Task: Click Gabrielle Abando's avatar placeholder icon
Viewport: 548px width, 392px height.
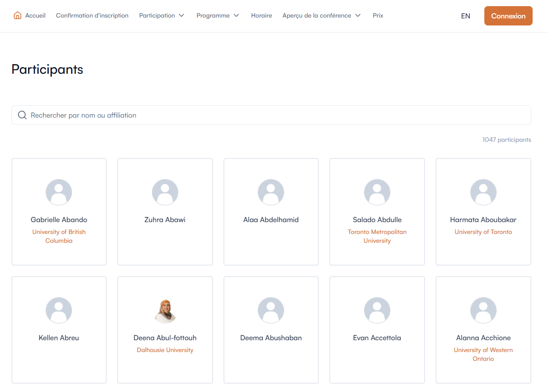Action: [x=59, y=192]
